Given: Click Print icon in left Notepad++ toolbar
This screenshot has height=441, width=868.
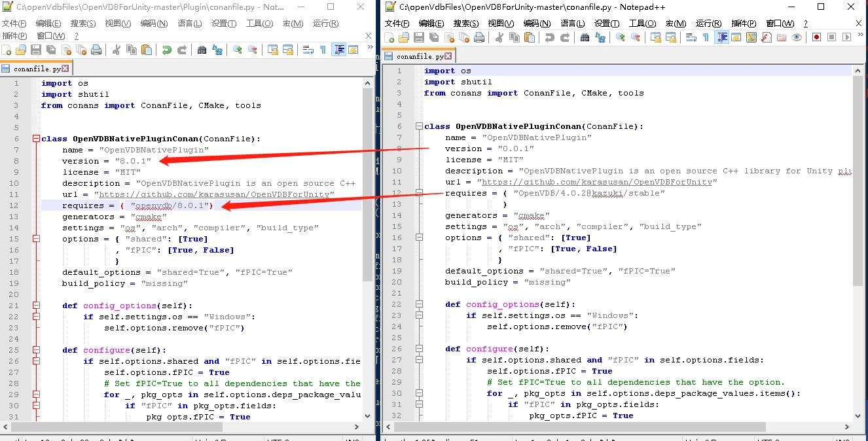Looking at the screenshot, I should [96, 50].
